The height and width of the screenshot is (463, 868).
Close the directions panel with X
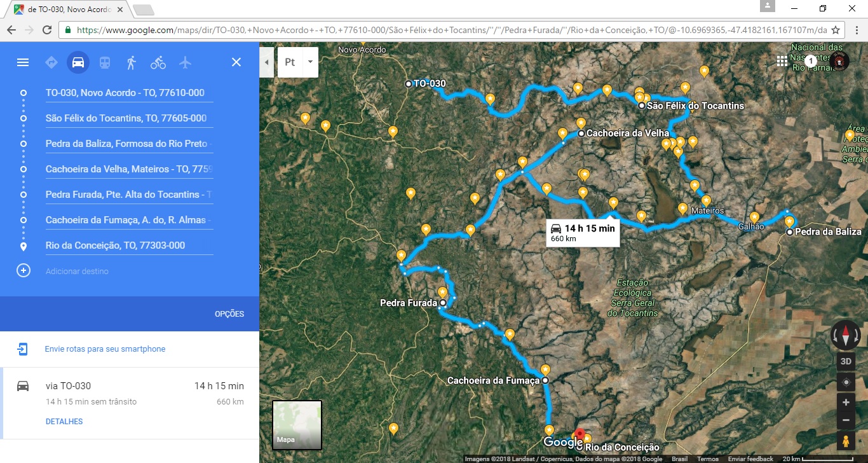point(236,62)
